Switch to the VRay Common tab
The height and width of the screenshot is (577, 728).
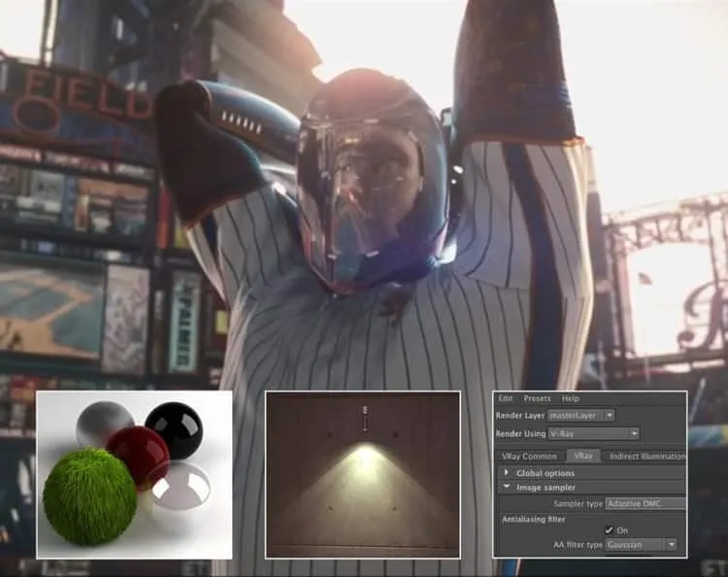tap(529, 457)
